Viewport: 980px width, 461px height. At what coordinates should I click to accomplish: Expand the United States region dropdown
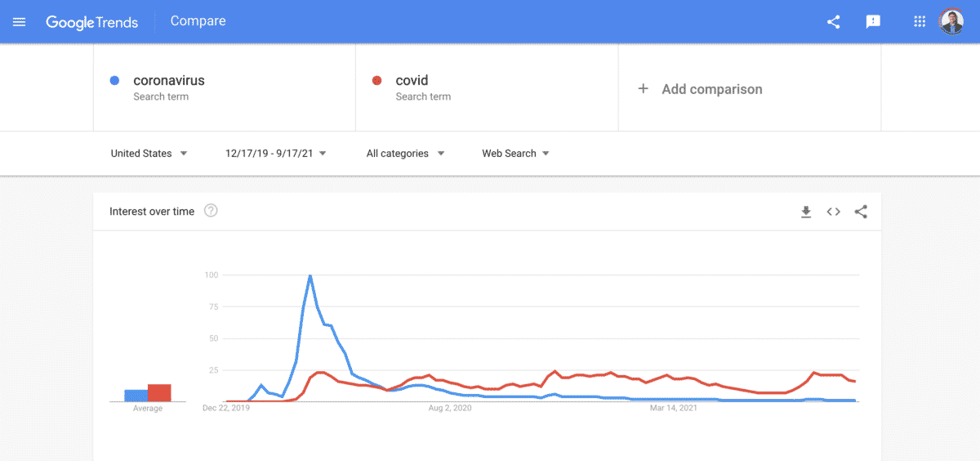coord(149,154)
